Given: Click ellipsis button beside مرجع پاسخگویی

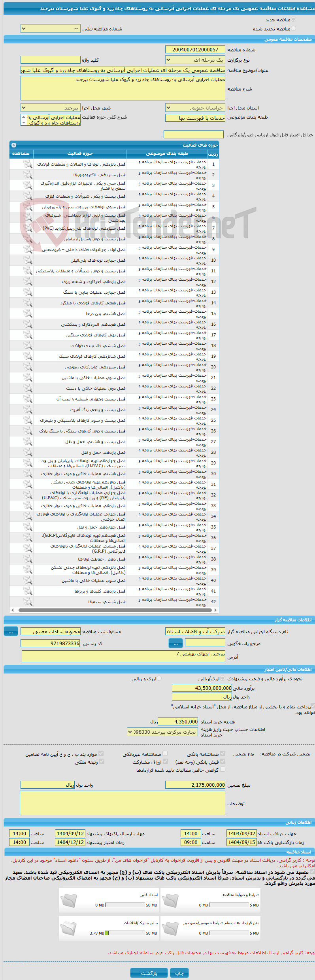Looking at the screenshot, I should [175, 644].
